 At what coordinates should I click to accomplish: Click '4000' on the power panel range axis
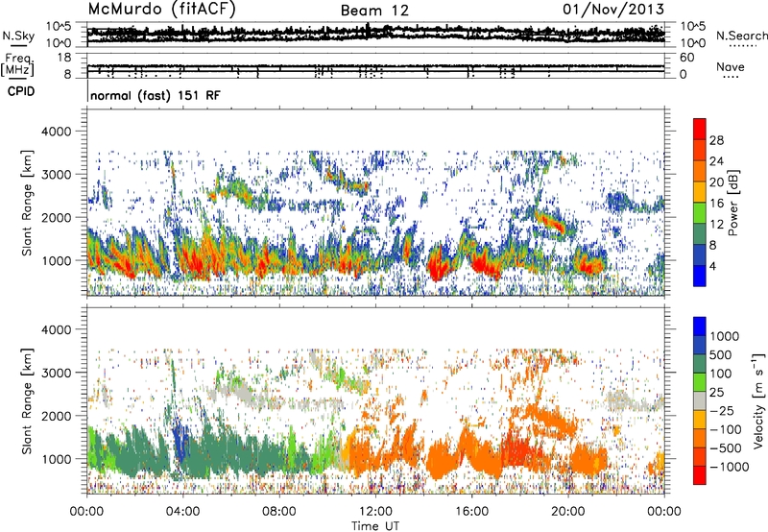coord(56,132)
